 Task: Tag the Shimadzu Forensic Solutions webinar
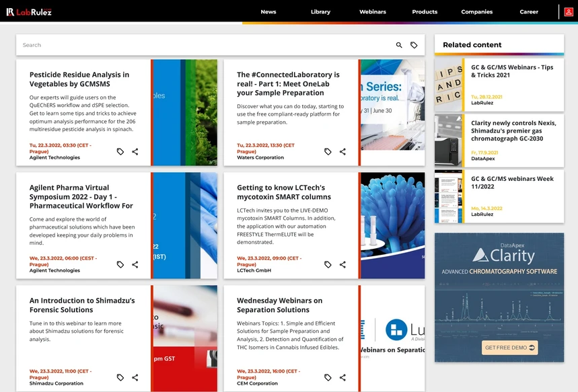(120, 377)
